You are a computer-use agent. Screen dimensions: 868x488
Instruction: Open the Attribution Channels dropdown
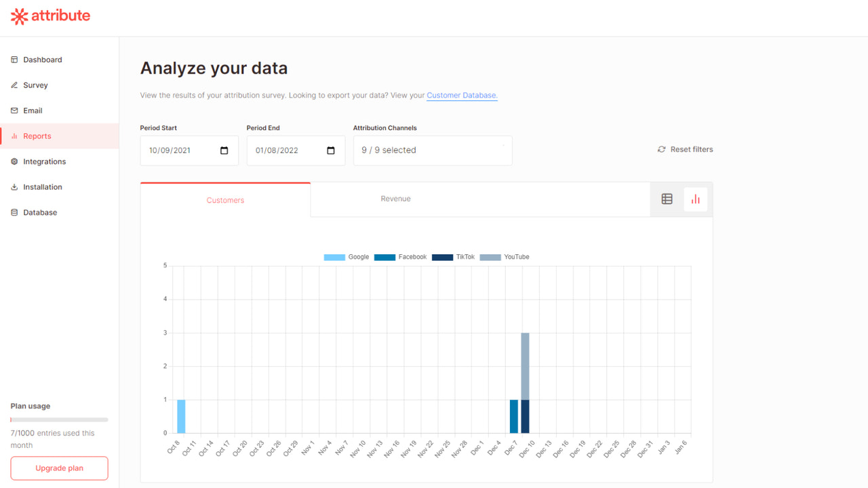click(x=432, y=150)
